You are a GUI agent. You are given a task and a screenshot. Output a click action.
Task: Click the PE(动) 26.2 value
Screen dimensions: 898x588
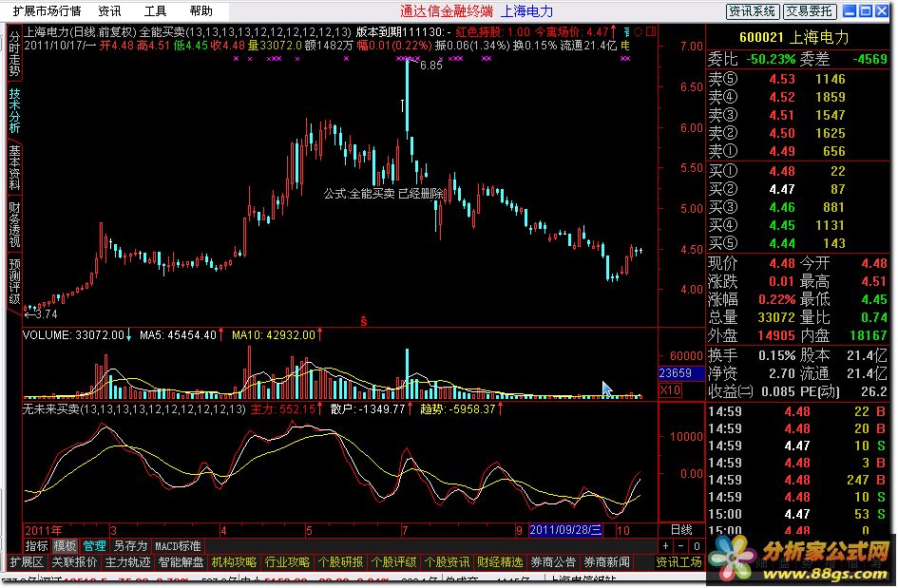point(873,391)
